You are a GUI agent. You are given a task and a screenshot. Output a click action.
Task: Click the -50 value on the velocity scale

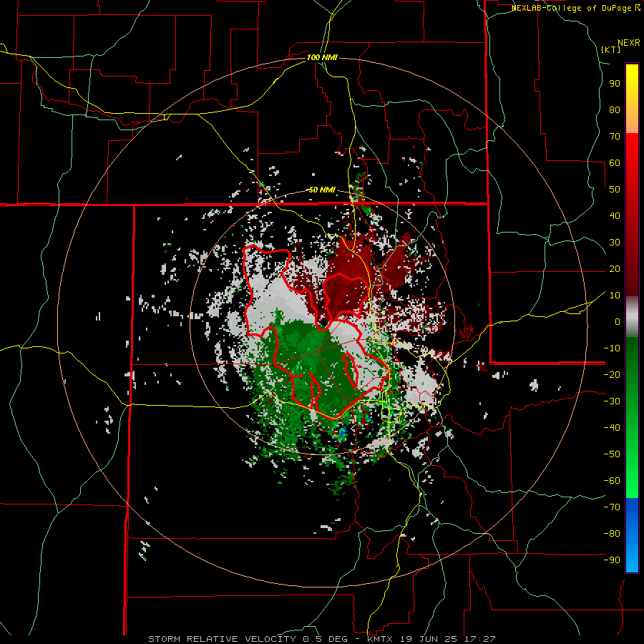pyautogui.click(x=612, y=454)
